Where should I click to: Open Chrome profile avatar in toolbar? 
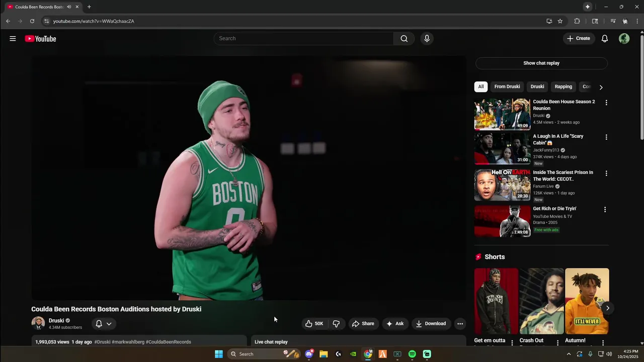coord(625,21)
